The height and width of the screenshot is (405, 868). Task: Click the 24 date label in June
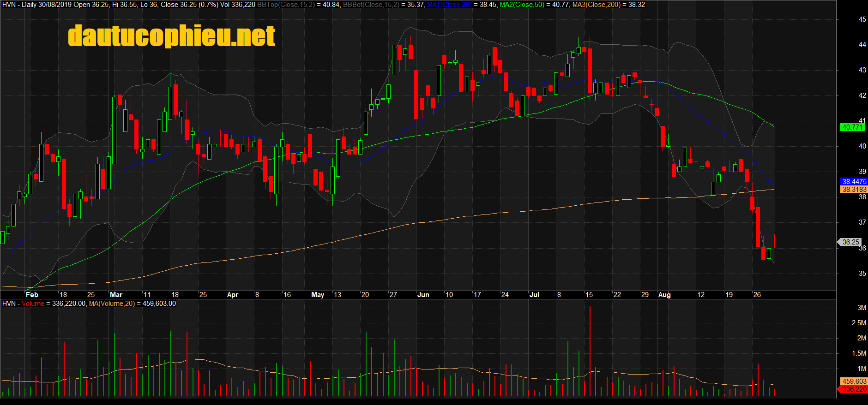click(505, 295)
